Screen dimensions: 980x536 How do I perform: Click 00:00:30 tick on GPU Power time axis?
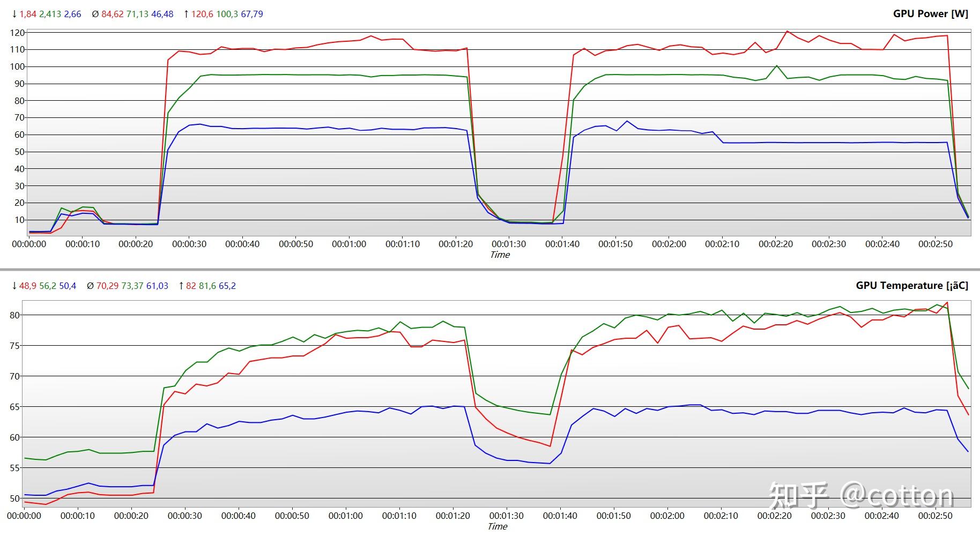189,244
